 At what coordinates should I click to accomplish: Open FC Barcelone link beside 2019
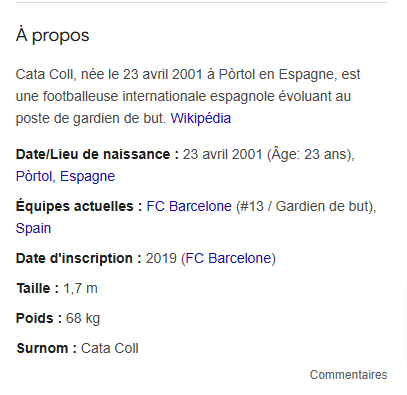pyautogui.click(x=228, y=258)
